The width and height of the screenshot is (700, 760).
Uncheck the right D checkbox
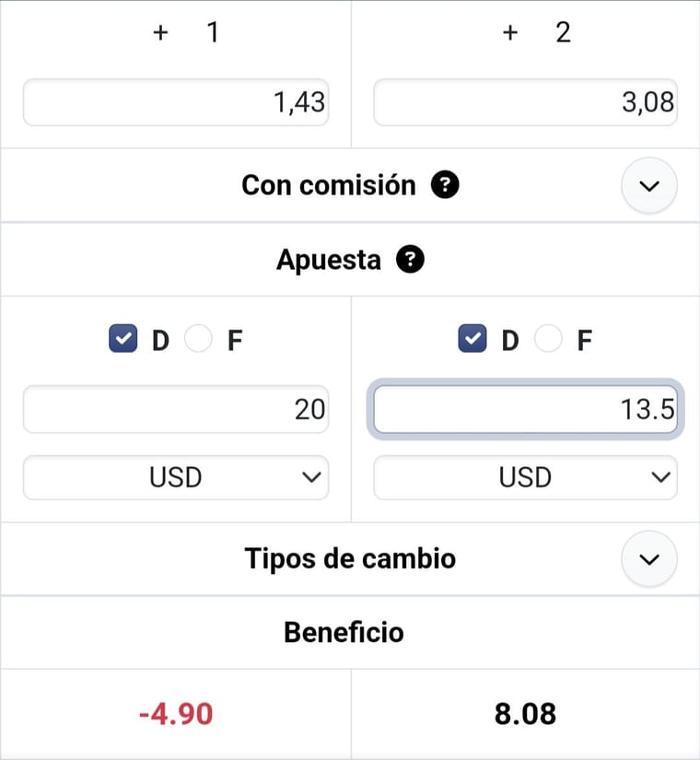tap(473, 340)
